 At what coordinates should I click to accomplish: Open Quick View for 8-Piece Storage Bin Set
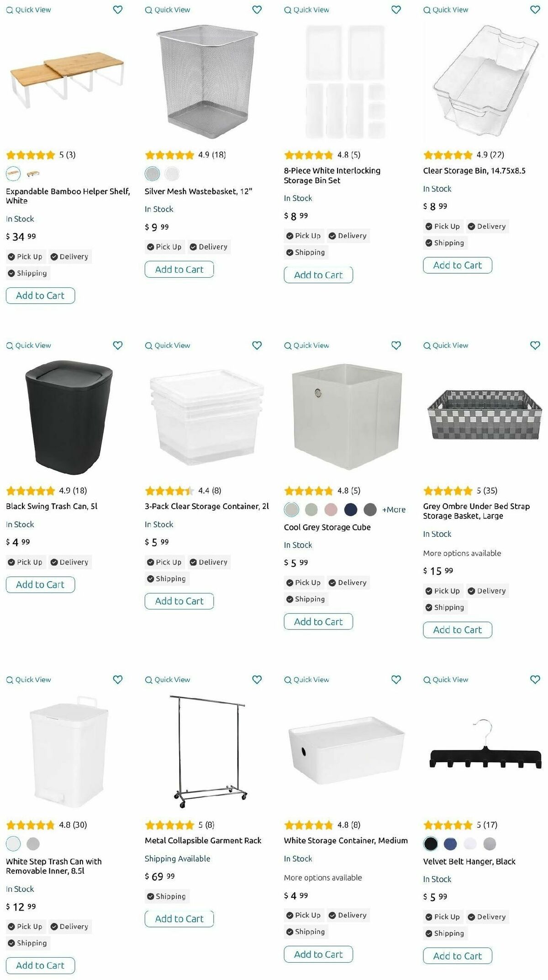point(306,10)
